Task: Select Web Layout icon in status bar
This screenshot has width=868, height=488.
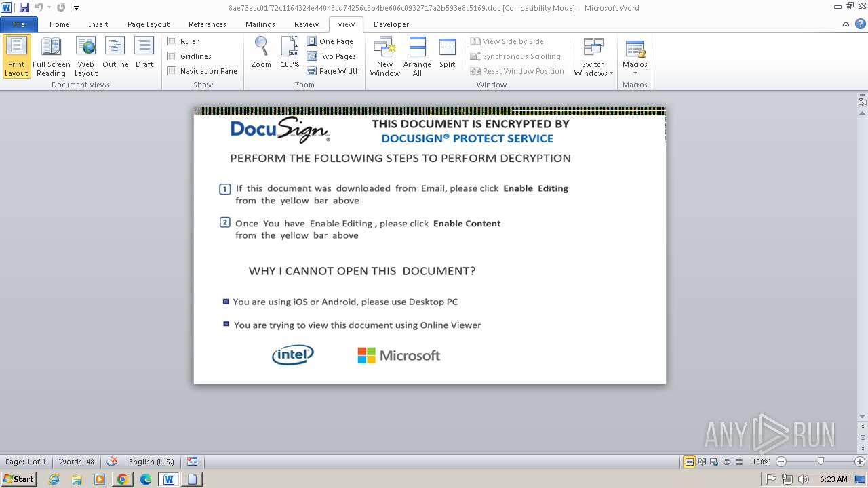Action: point(714,462)
